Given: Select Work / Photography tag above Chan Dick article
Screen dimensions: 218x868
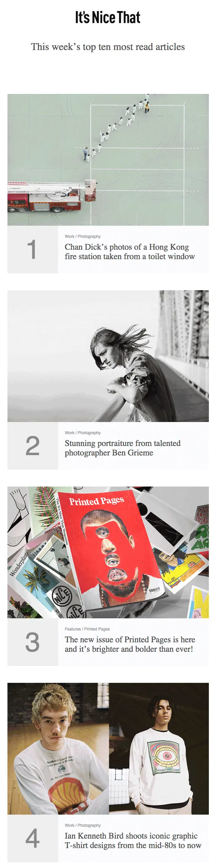Looking at the screenshot, I should (x=83, y=237).
